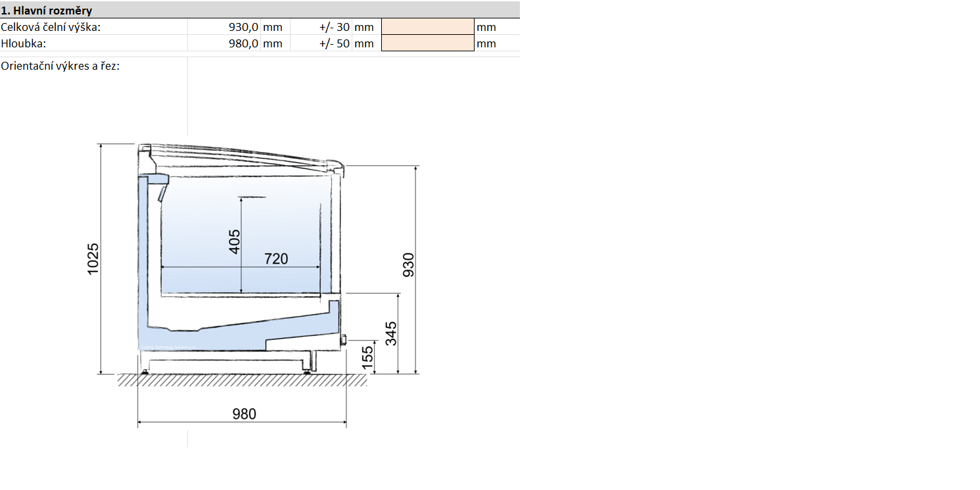Select the 'Hloubka:' label cell
This screenshot has width=980, height=490.
click(x=24, y=43)
